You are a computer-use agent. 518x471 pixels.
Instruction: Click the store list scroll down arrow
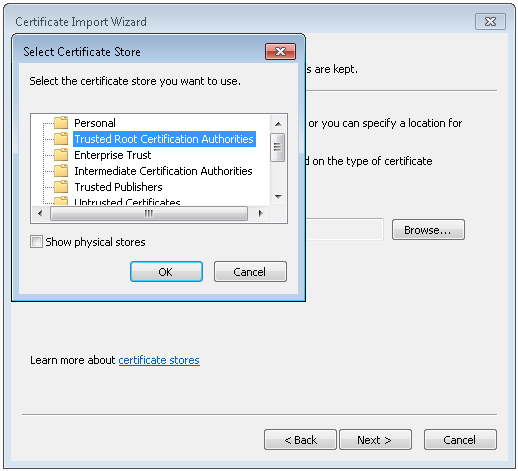click(x=278, y=197)
